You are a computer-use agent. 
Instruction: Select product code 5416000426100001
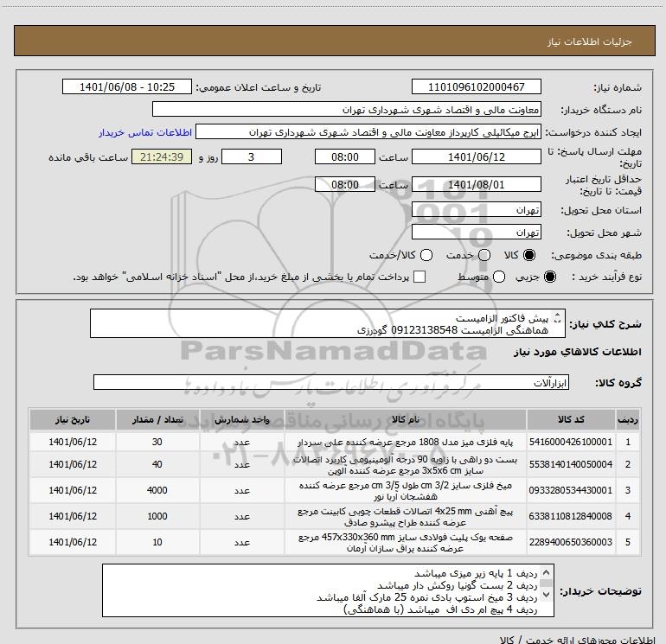pyautogui.click(x=571, y=442)
